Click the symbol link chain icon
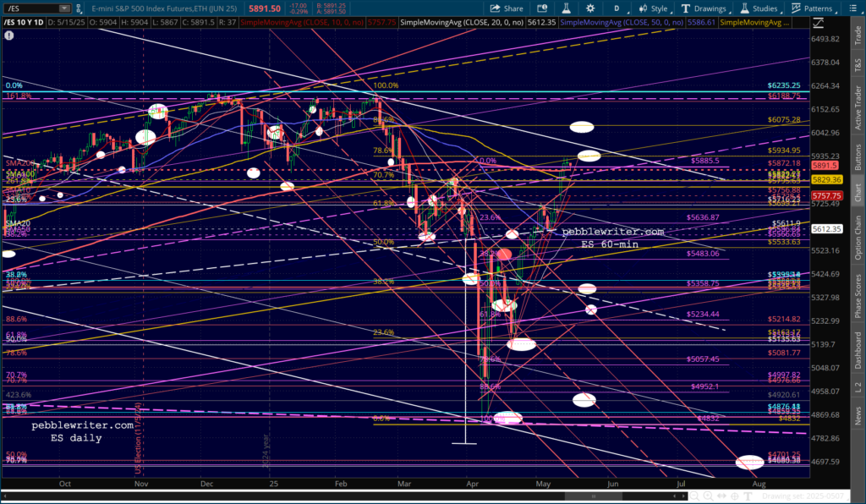This screenshot has height=504, width=866. (x=79, y=8)
